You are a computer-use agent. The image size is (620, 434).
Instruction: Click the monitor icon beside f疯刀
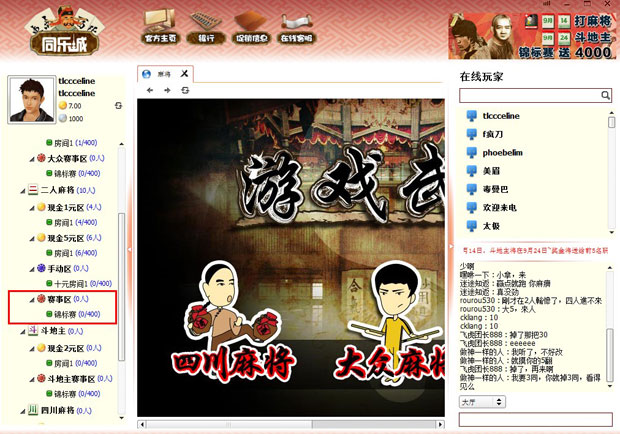(x=471, y=134)
